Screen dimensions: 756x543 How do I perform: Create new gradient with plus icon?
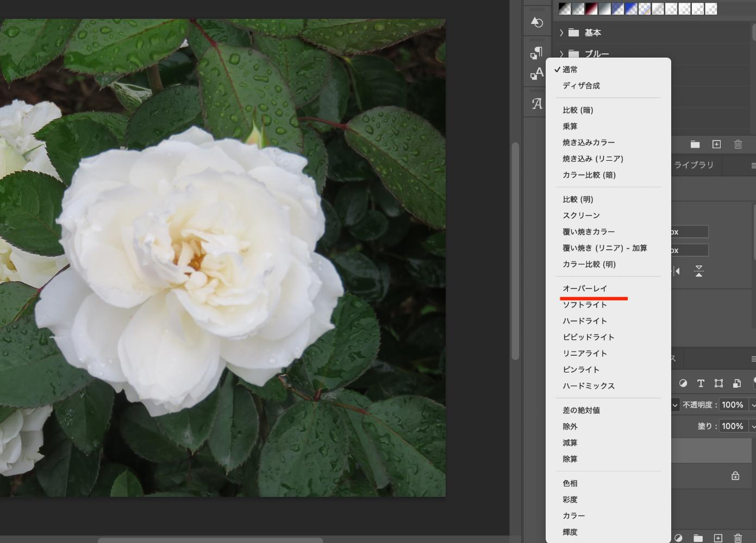tap(716, 144)
